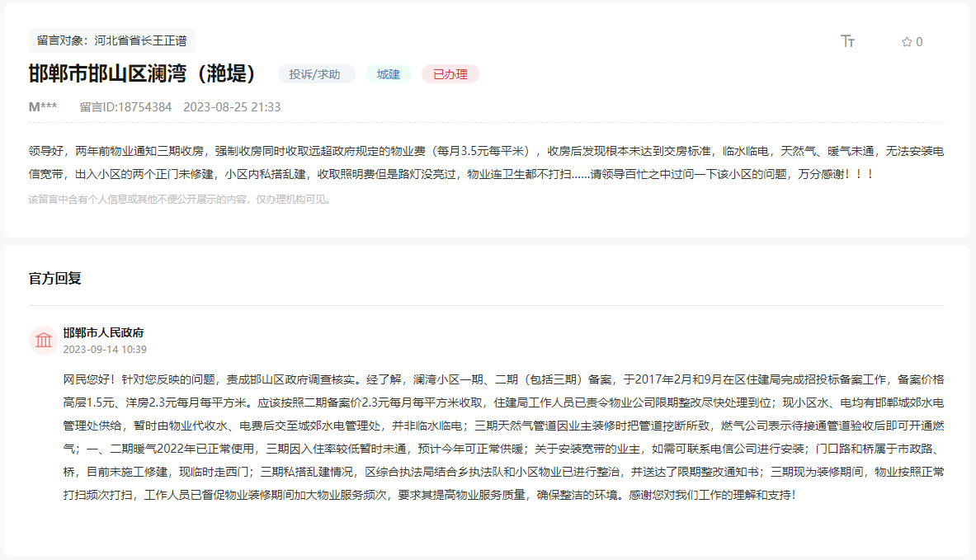Click the 已办理 status tag
The image size is (976, 560).
click(x=450, y=74)
